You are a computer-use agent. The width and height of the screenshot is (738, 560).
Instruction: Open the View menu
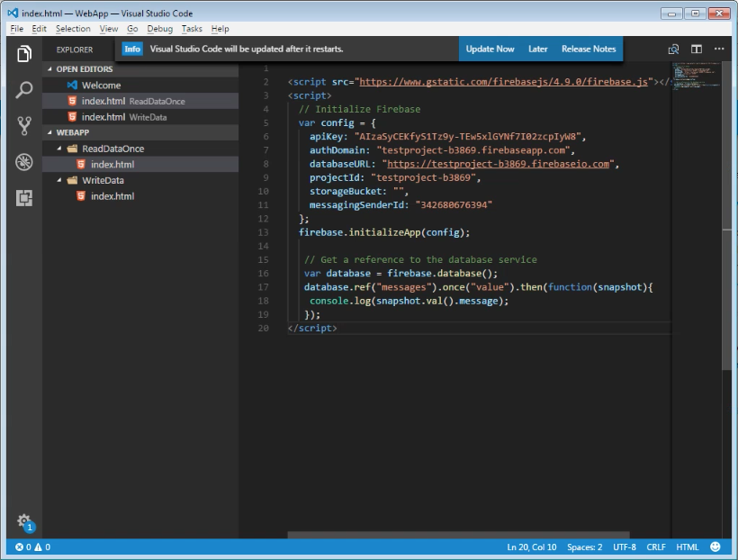[x=109, y=29]
